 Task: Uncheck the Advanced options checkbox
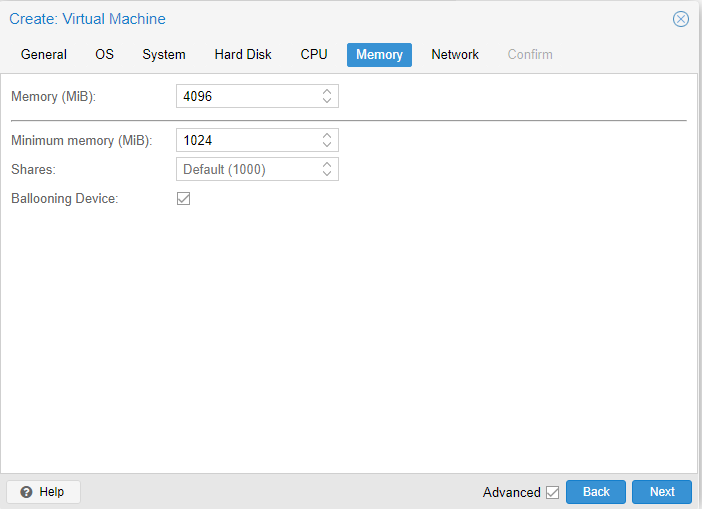[x=552, y=492]
